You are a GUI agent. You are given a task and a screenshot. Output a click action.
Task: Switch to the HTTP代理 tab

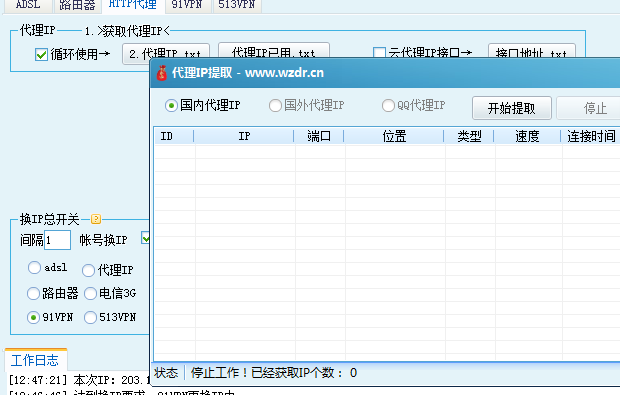(133, 6)
